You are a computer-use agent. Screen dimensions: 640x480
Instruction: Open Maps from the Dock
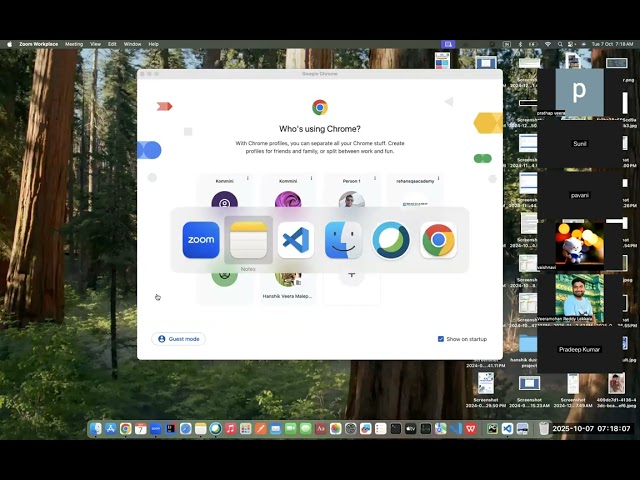click(x=441, y=429)
